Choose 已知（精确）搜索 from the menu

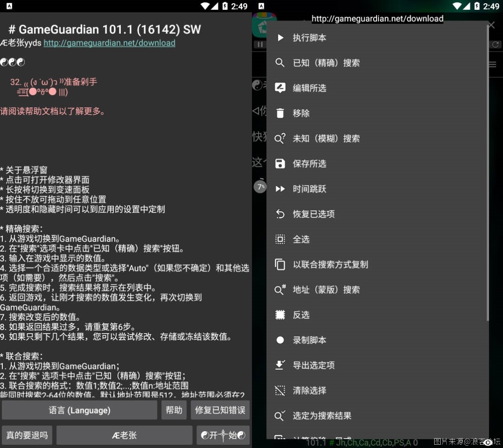click(377, 63)
